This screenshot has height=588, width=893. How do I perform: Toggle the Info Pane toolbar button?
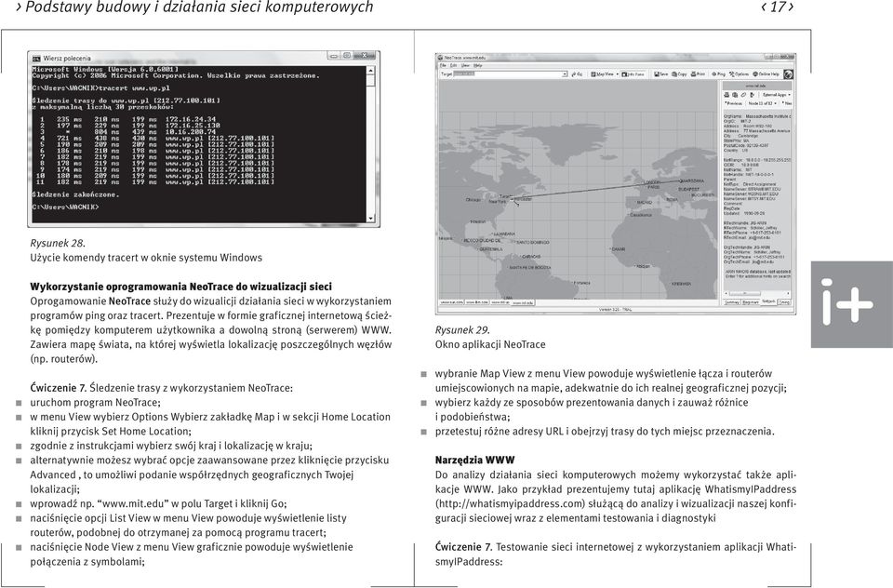(x=633, y=74)
